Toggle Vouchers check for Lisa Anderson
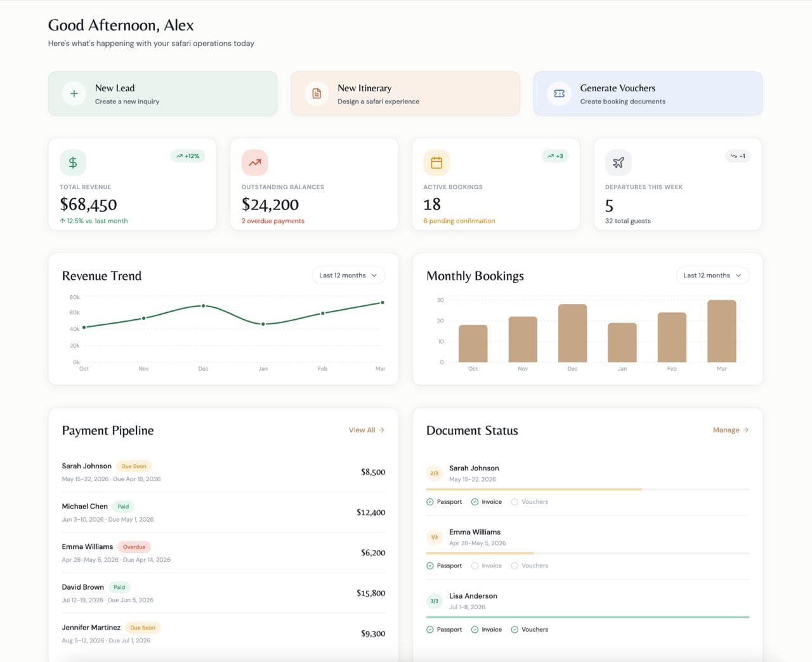 click(x=514, y=630)
